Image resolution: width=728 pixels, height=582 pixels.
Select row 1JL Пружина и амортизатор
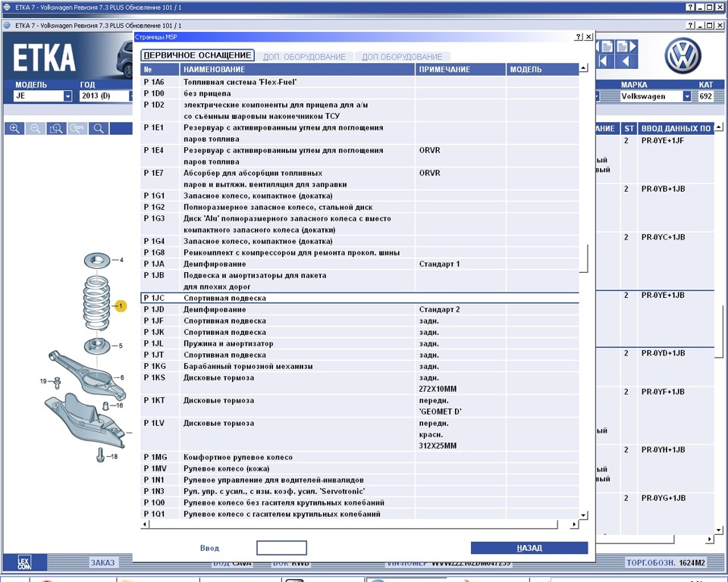(x=359, y=344)
